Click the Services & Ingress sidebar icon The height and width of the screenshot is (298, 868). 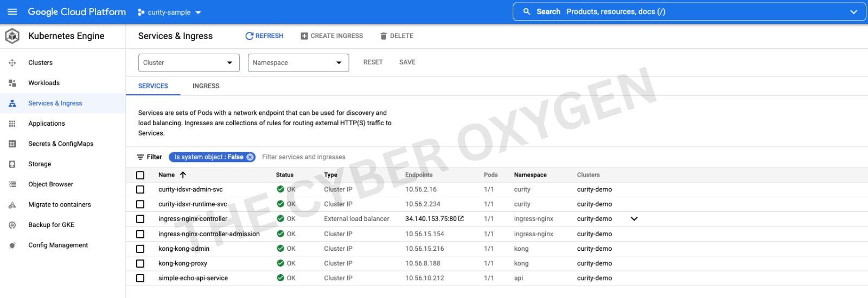click(12, 103)
